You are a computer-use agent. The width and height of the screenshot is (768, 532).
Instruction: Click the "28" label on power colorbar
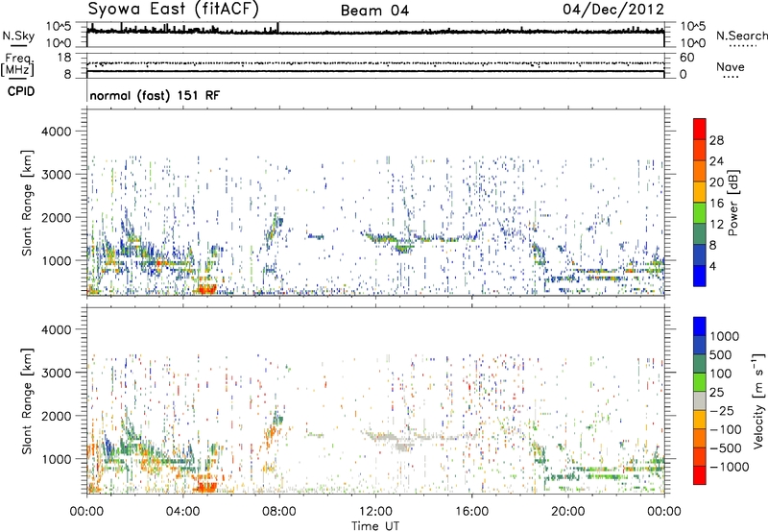[716, 140]
